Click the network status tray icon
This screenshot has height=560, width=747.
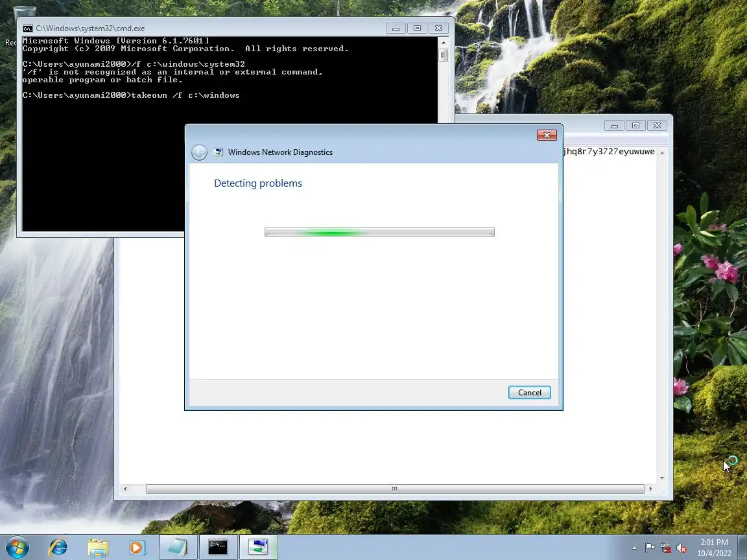click(666, 548)
